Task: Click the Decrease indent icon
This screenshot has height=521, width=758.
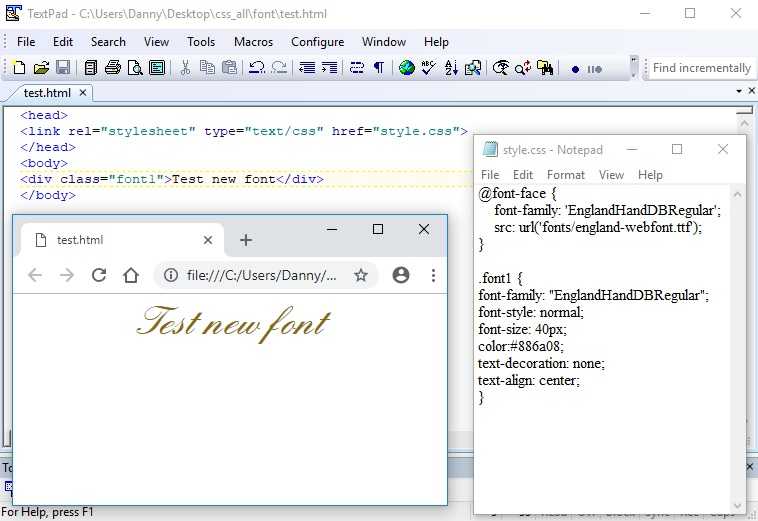Action: (x=306, y=68)
